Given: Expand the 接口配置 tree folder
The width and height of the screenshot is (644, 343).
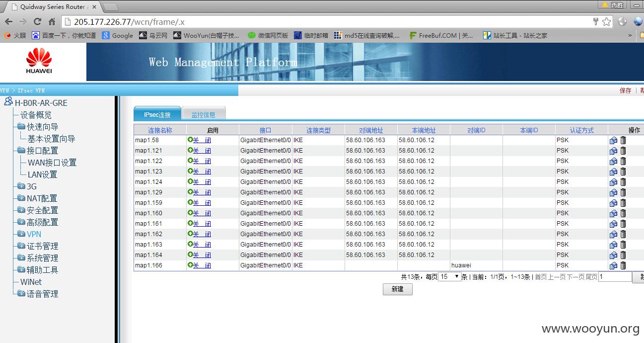Looking at the screenshot, I should point(38,151).
